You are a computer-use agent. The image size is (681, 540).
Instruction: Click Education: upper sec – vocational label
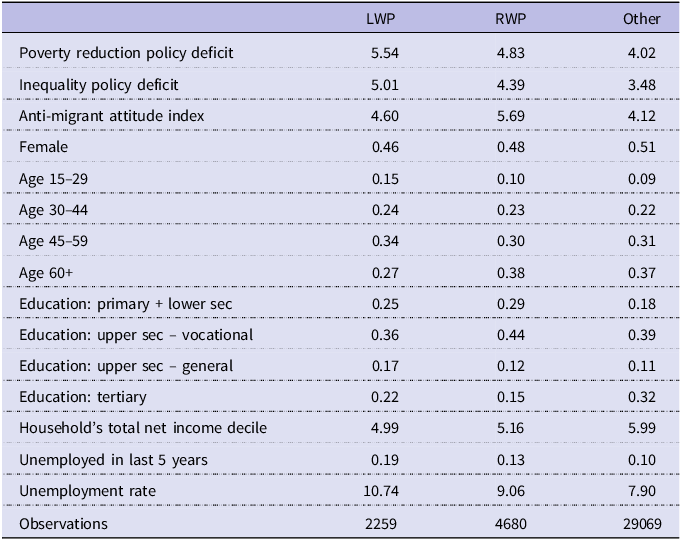tap(136, 335)
